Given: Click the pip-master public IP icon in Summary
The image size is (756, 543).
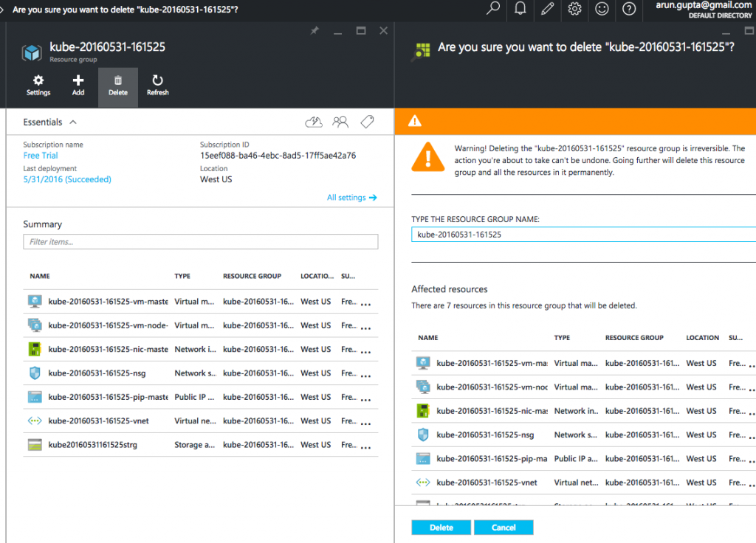Looking at the screenshot, I should tap(35, 397).
